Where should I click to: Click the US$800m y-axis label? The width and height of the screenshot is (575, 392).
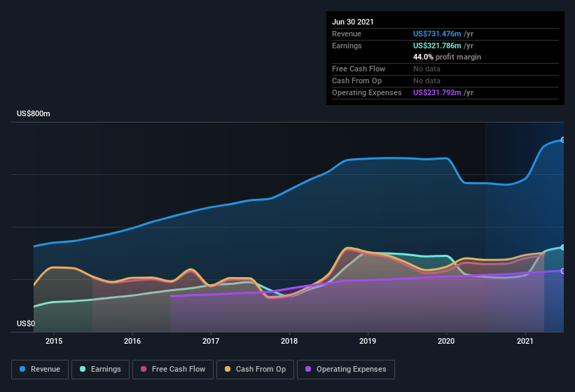point(34,113)
